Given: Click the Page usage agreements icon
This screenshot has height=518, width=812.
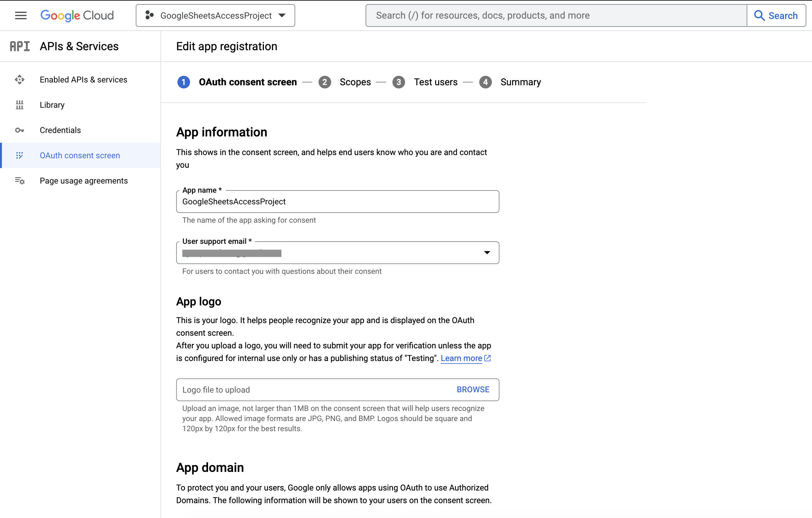Looking at the screenshot, I should (x=20, y=181).
